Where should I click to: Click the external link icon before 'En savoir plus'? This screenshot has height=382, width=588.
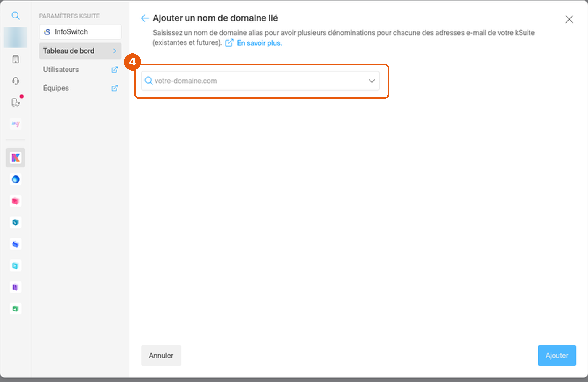(x=229, y=43)
